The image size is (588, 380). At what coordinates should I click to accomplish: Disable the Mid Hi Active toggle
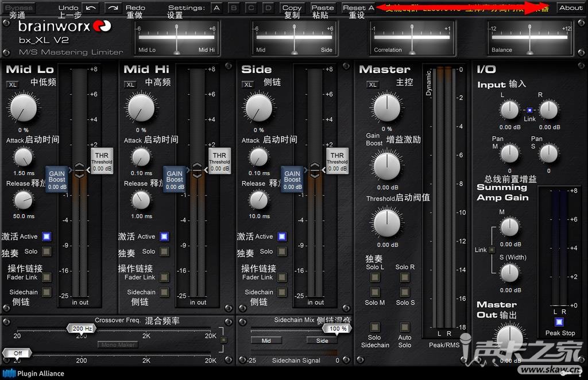pos(164,236)
